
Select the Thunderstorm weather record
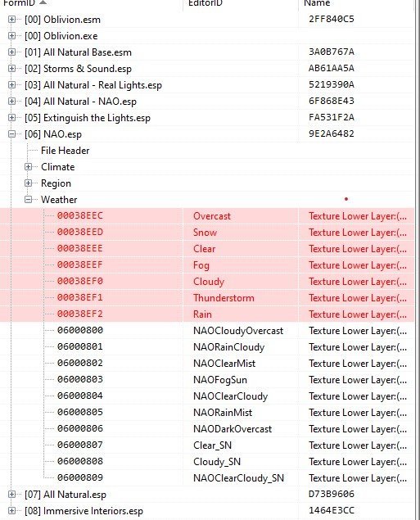pyautogui.click(x=207, y=298)
